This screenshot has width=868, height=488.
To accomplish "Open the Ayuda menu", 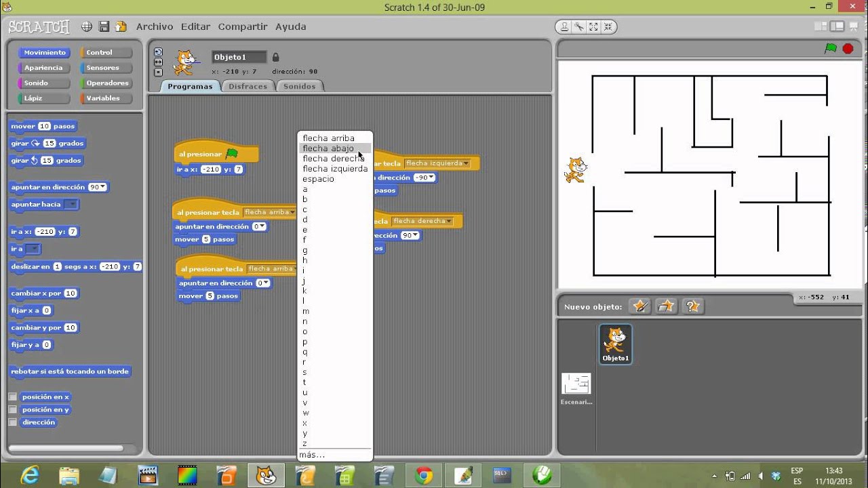I will click(x=290, y=26).
